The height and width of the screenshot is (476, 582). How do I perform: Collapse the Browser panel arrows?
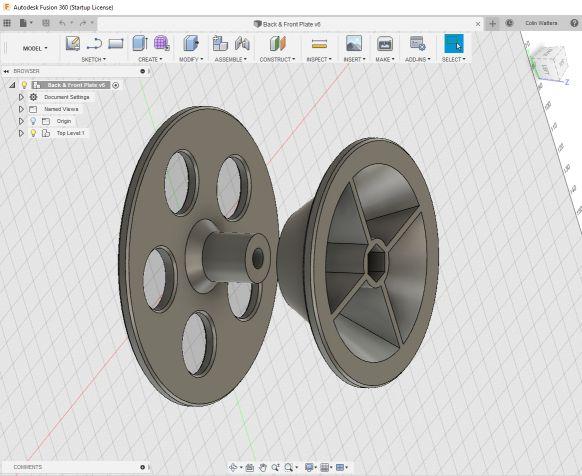[6, 71]
